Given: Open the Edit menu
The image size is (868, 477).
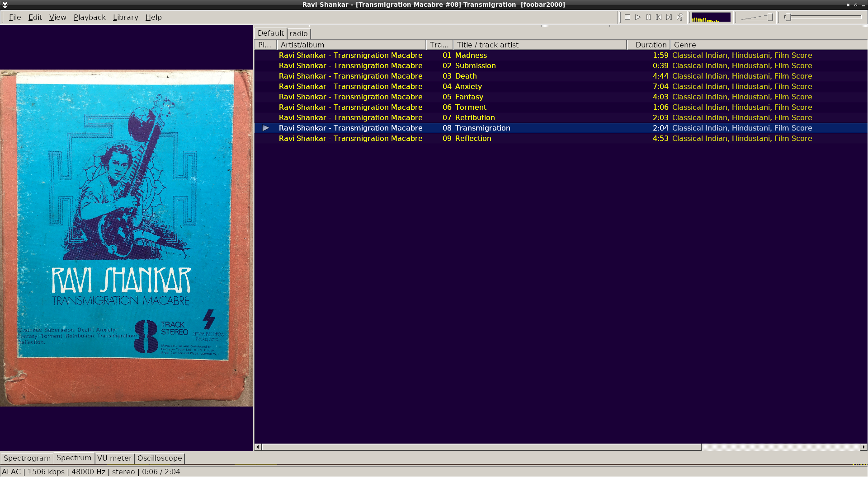Looking at the screenshot, I should (35, 17).
